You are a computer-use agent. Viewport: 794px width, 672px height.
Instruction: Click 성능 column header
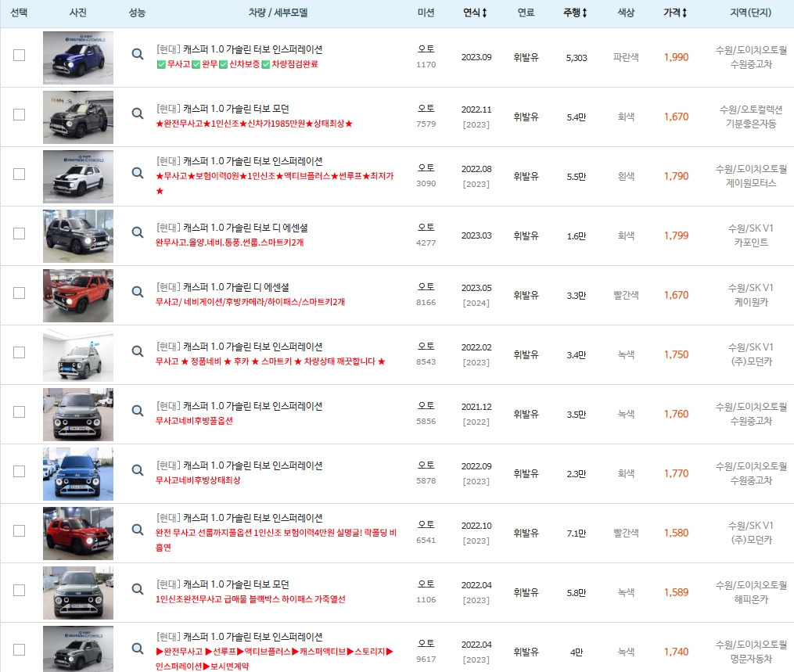click(x=137, y=13)
